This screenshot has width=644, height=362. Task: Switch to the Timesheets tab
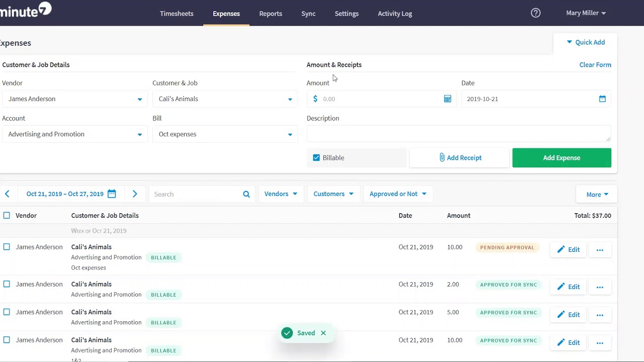[177, 14]
